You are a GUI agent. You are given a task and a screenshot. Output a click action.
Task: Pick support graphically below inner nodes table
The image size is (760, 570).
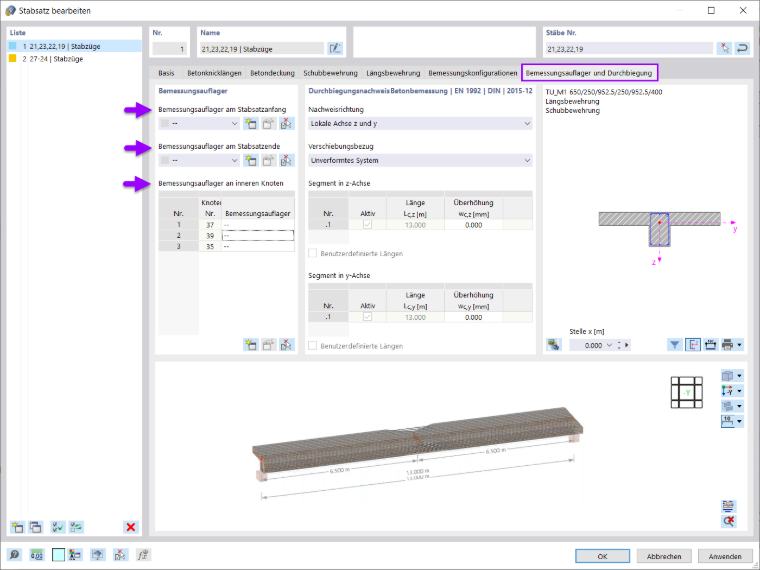click(x=286, y=345)
